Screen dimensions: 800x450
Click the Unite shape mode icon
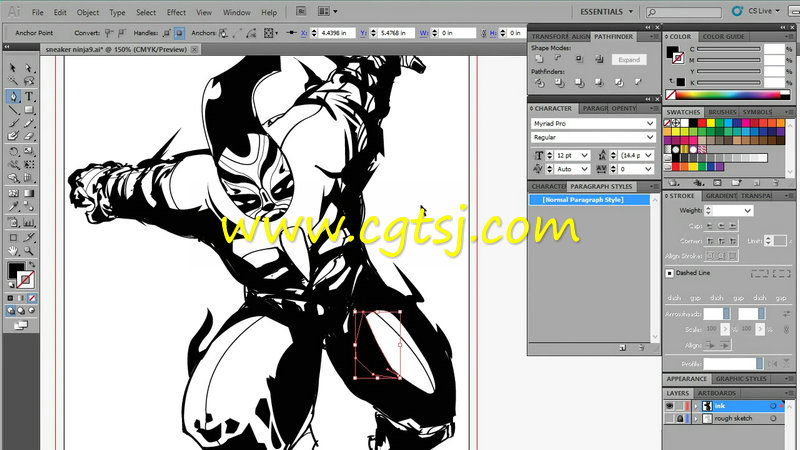coord(539,59)
